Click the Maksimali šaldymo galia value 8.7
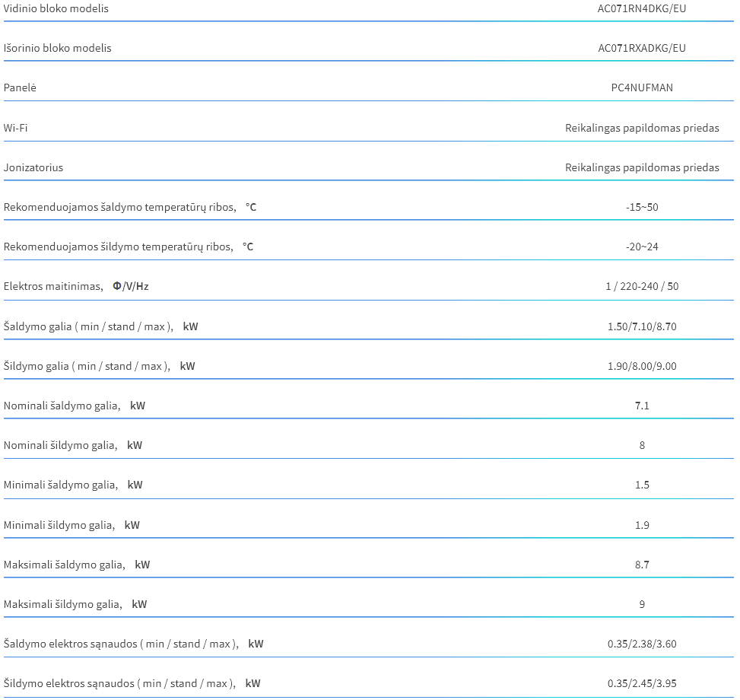The height and width of the screenshot is (700, 740). coord(642,565)
